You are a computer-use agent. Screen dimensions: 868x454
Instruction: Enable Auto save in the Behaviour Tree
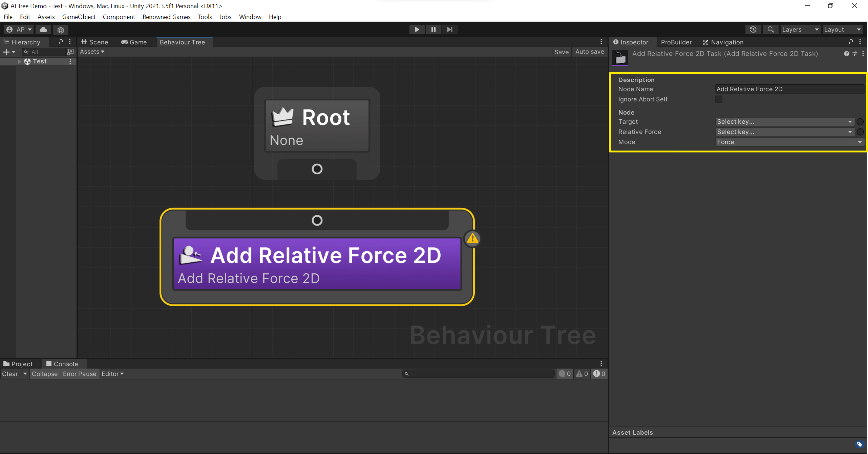coord(589,52)
